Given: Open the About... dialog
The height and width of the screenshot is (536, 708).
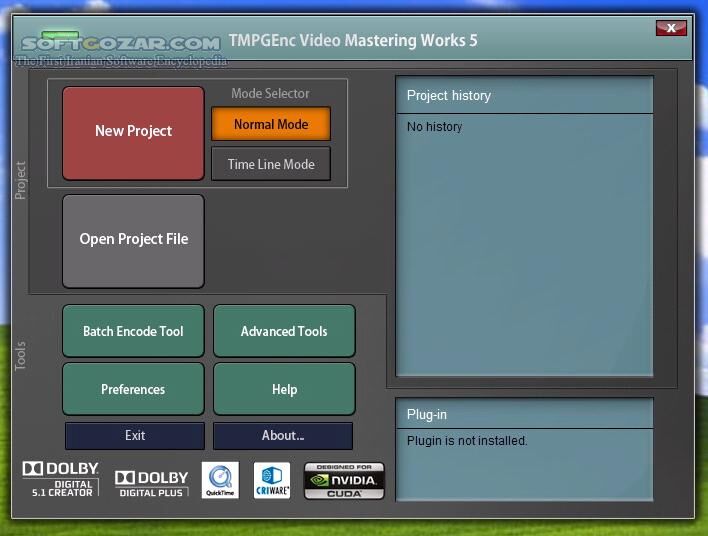Looking at the screenshot, I should (x=283, y=435).
